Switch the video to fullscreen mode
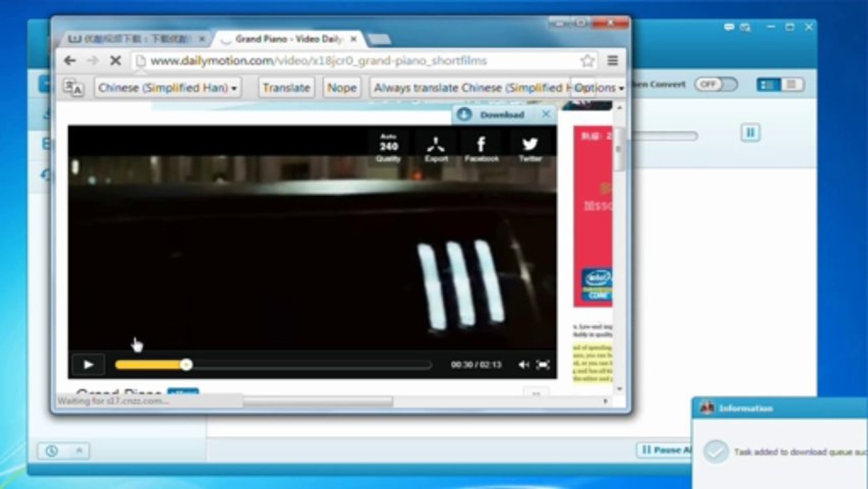The image size is (868, 489). (x=543, y=365)
